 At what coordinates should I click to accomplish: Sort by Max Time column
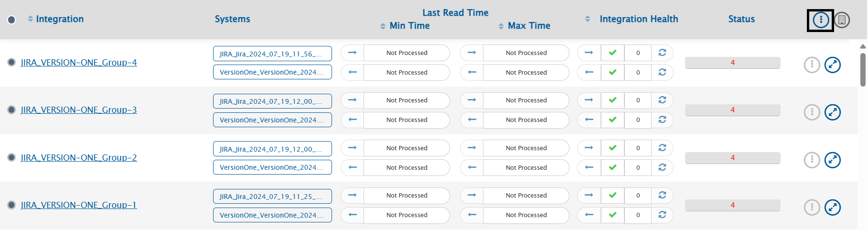501,26
